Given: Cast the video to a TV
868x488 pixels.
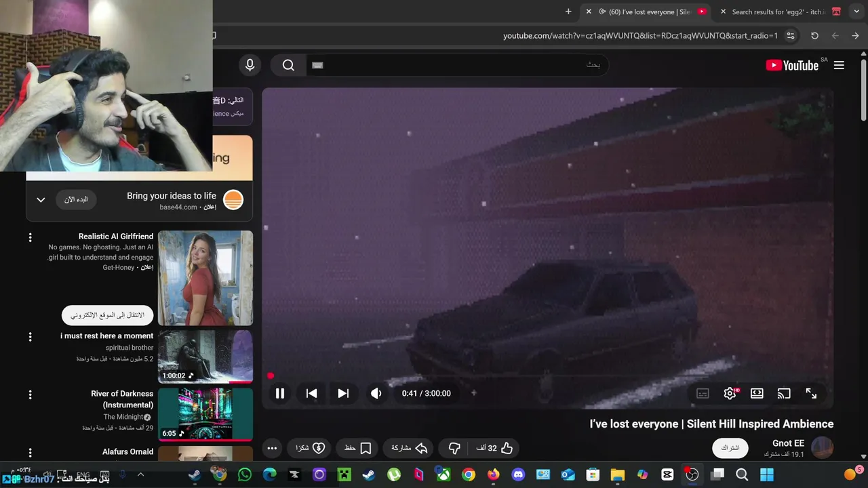Looking at the screenshot, I should pyautogui.click(x=784, y=393).
